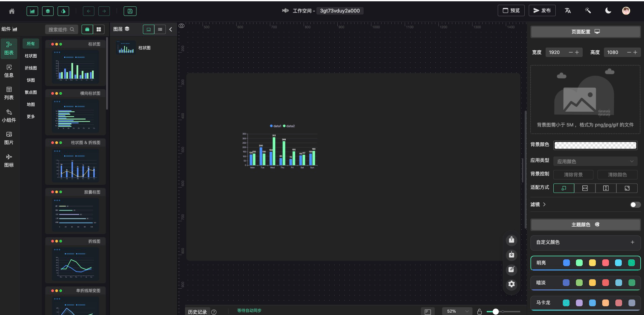Click the export upload floating button
Viewport: 644px width, 315px height.
pos(512,240)
